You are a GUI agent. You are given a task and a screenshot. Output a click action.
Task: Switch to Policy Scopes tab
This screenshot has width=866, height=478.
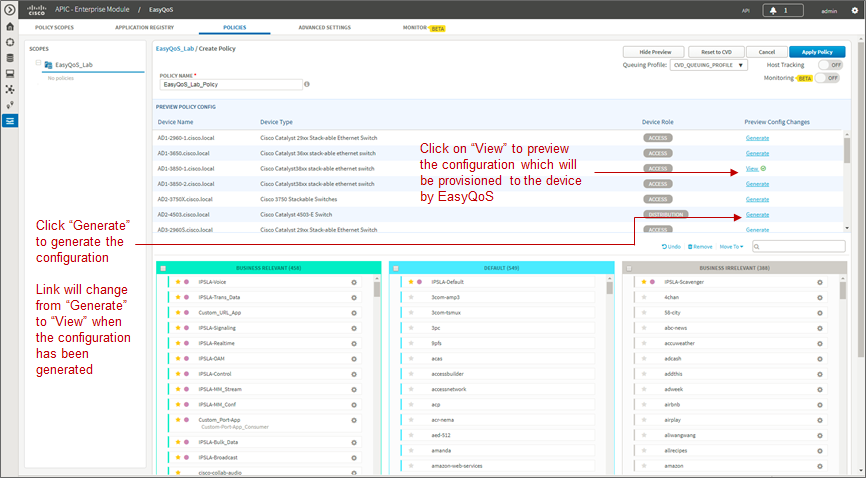54,28
